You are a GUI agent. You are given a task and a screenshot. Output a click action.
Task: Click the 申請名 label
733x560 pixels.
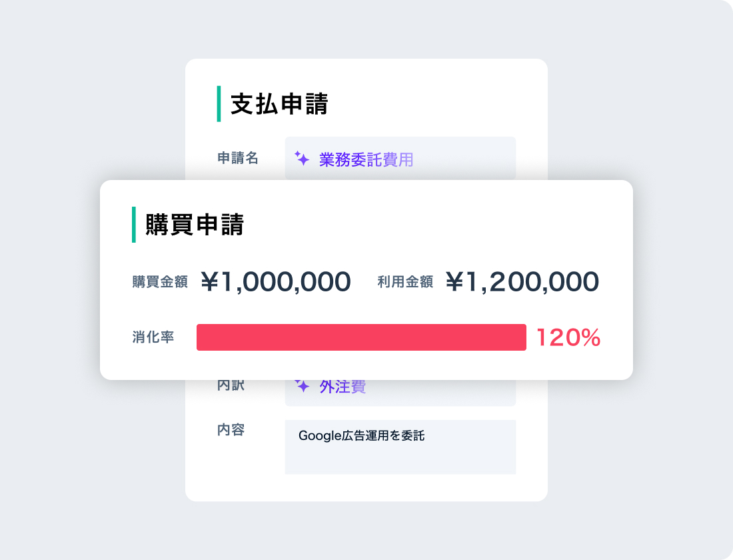pyautogui.click(x=238, y=158)
